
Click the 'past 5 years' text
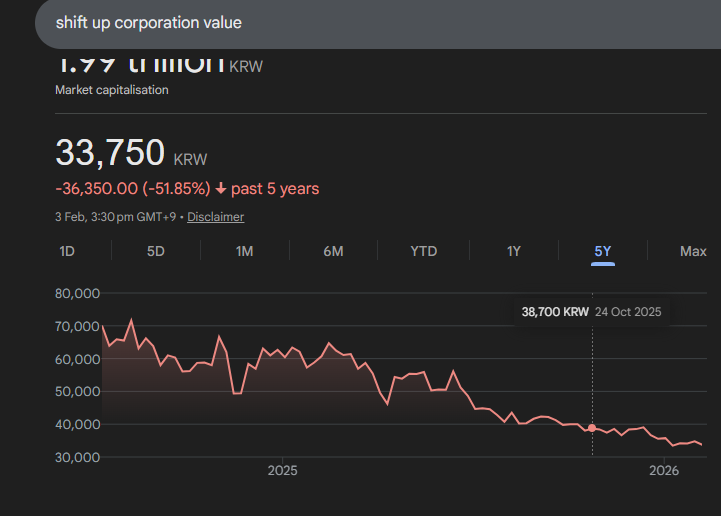point(275,189)
